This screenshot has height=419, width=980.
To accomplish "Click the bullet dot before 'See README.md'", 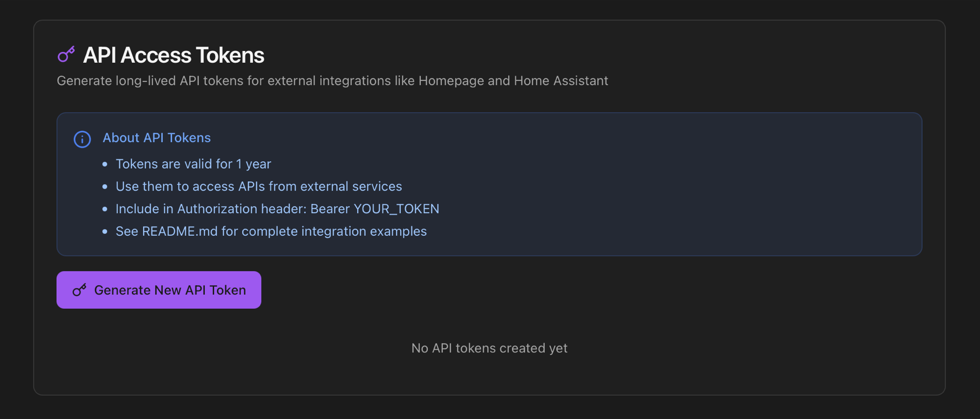I will [105, 232].
